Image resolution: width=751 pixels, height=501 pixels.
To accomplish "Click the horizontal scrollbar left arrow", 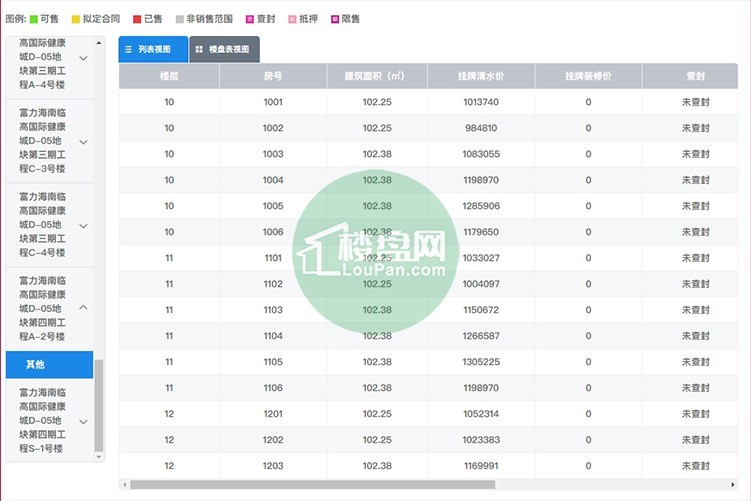I will [125, 485].
